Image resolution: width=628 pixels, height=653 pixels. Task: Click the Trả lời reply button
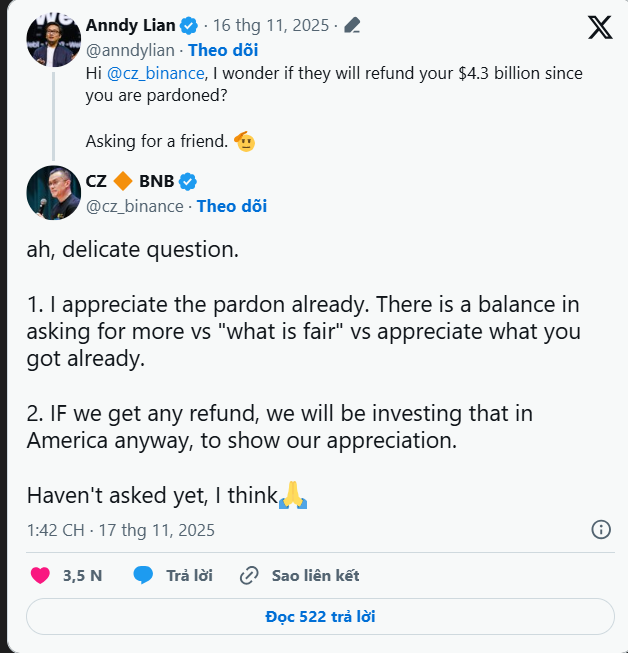[x=190, y=575]
